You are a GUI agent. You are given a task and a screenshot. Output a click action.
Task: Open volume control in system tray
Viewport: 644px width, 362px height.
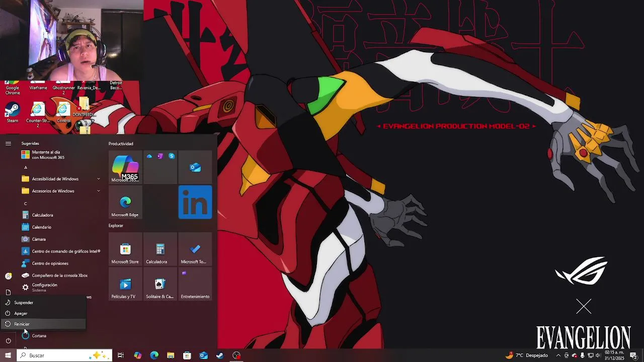point(598,355)
